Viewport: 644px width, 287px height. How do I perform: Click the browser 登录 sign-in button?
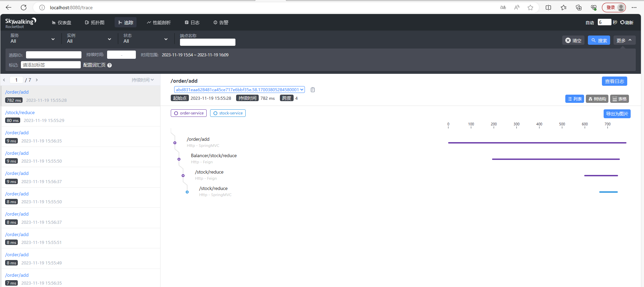(614, 8)
